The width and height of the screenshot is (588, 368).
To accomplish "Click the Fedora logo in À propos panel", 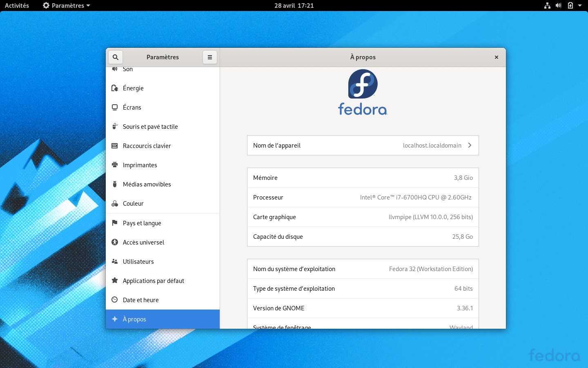I will pyautogui.click(x=363, y=92).
